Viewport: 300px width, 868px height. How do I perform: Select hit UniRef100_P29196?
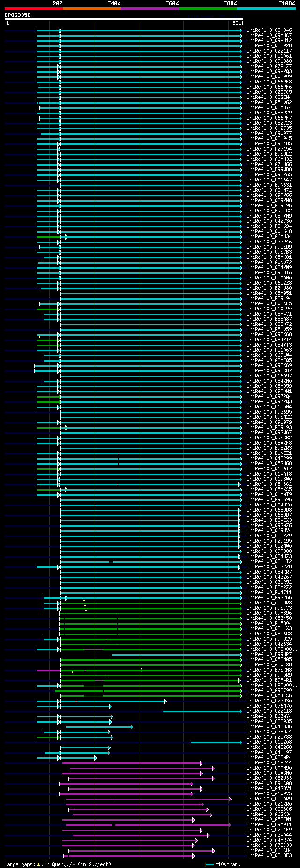click(x=269, y=206)
